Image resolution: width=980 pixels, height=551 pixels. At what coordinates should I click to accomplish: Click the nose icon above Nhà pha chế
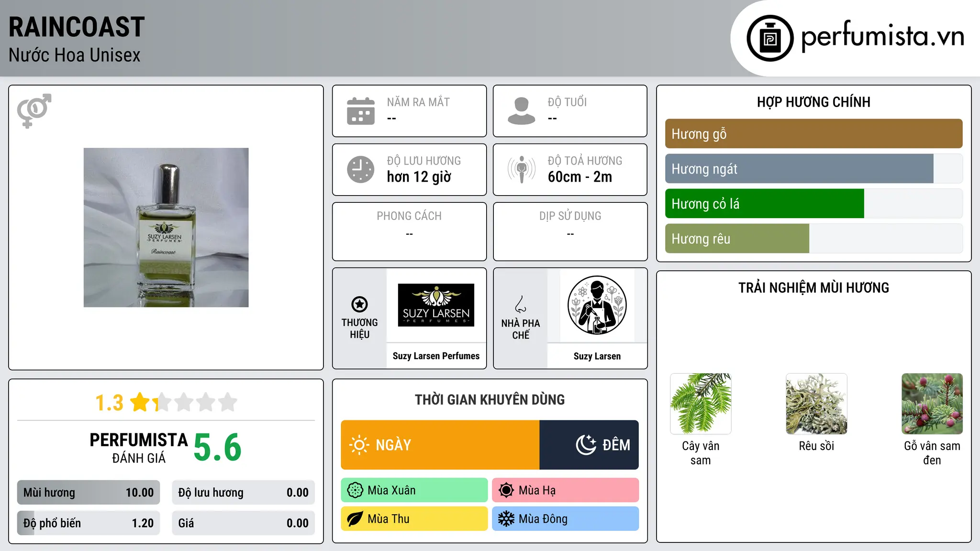pos(521,304)
